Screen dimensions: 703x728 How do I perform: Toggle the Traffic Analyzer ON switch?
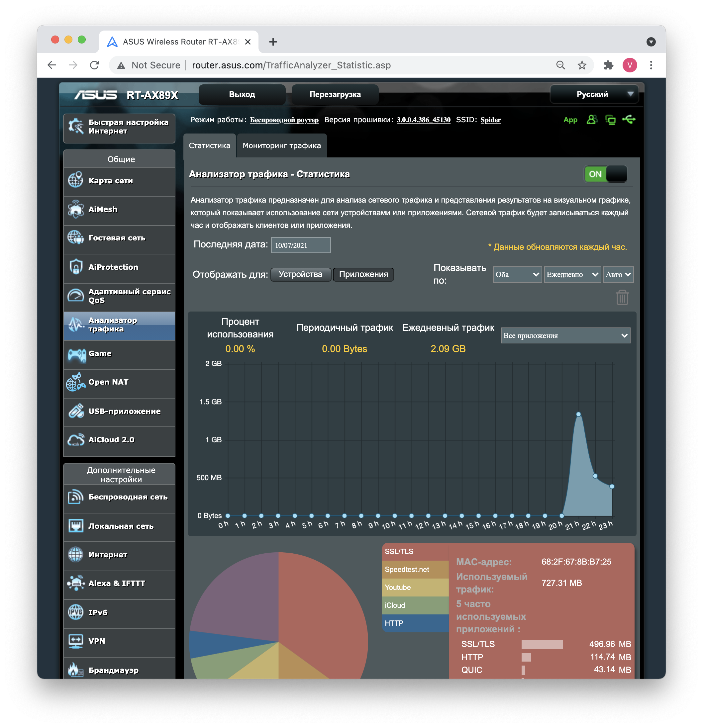coord(606,174)
